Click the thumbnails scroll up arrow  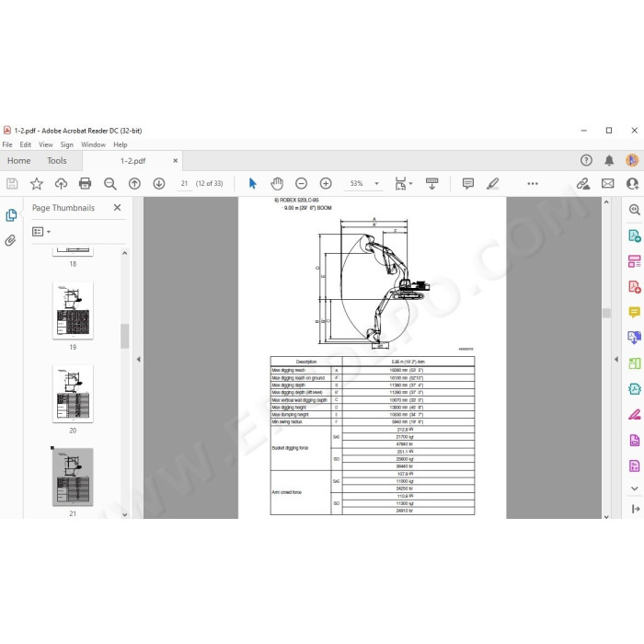click(x=124, y=253)
